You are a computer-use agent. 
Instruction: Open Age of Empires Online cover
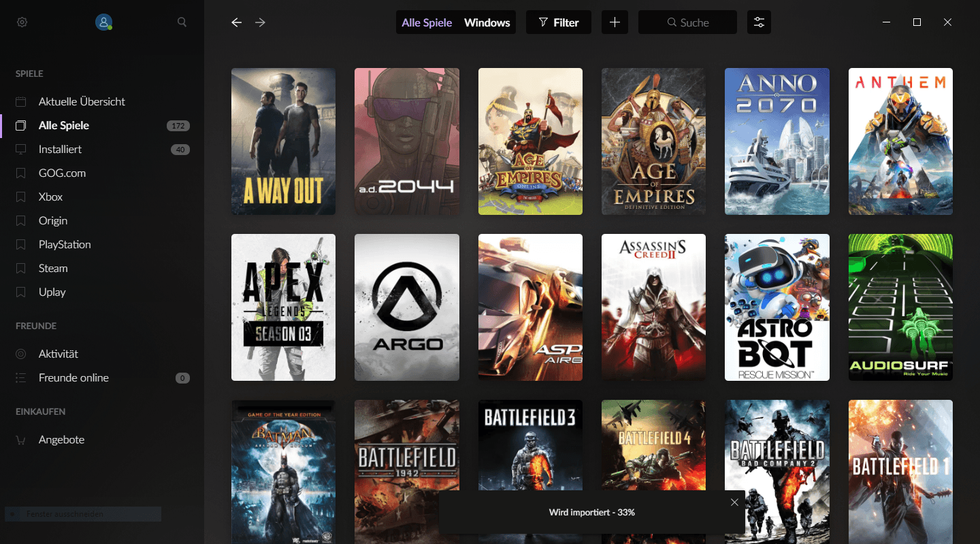(x=530, y=141)
